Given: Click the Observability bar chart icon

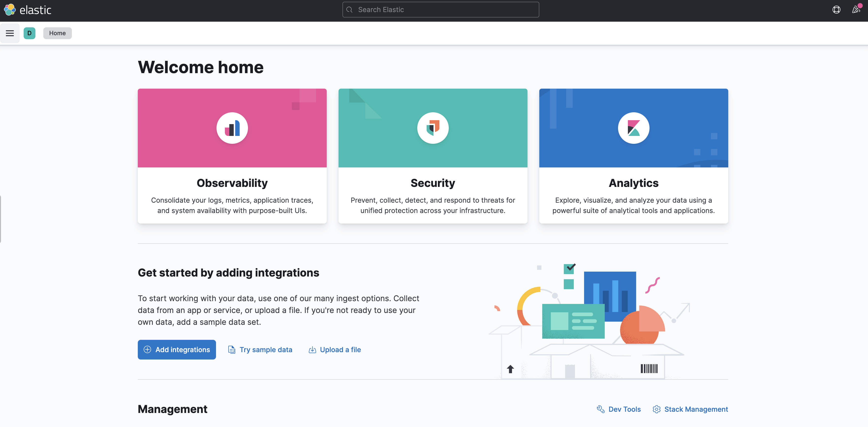Looking at the screenshot, I should click(232, 128).
